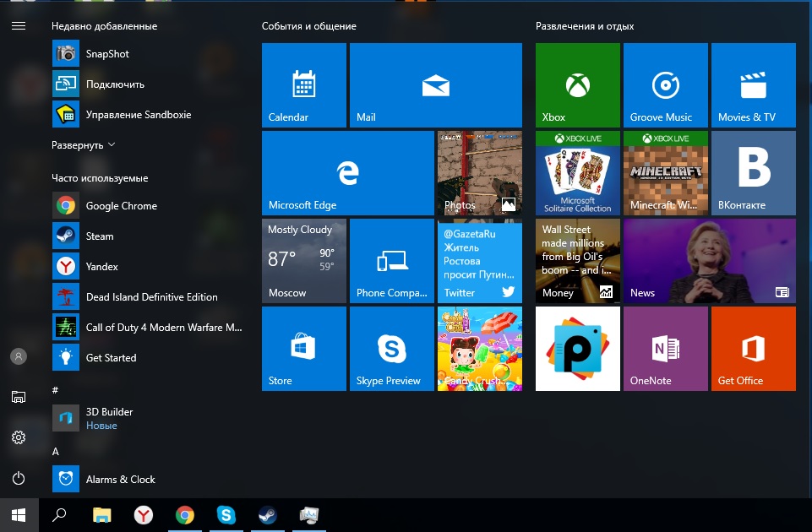Launch Call of Duty 4 Modern Warfare

150,327
